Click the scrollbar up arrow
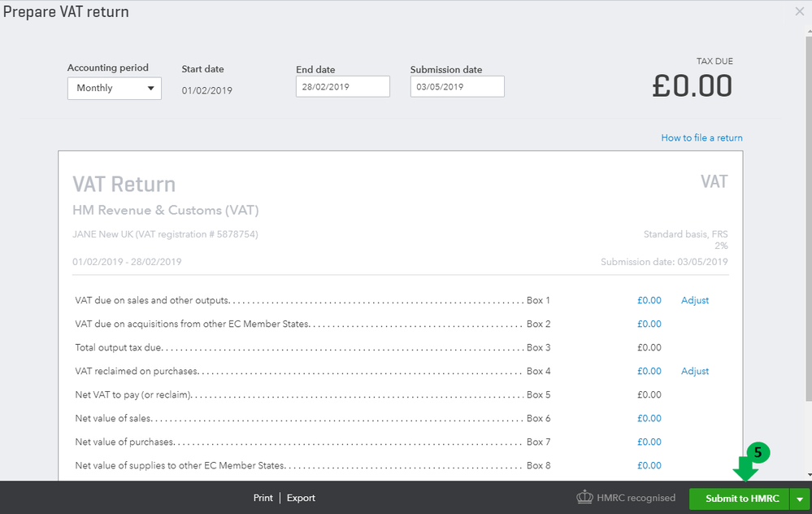The image size is (812, 514). (809, 31)
